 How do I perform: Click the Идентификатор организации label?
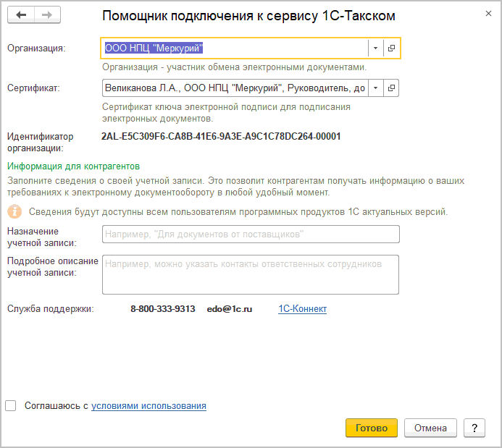[41, 143]
